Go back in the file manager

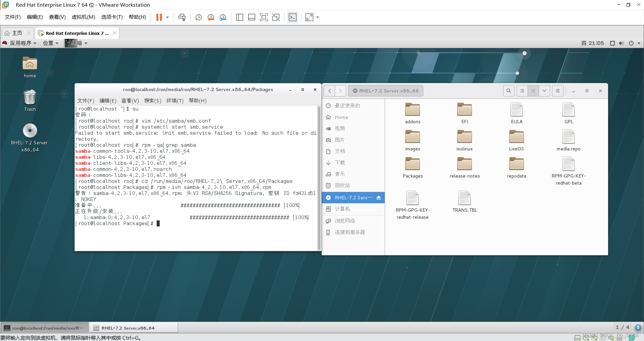[330, 91]
